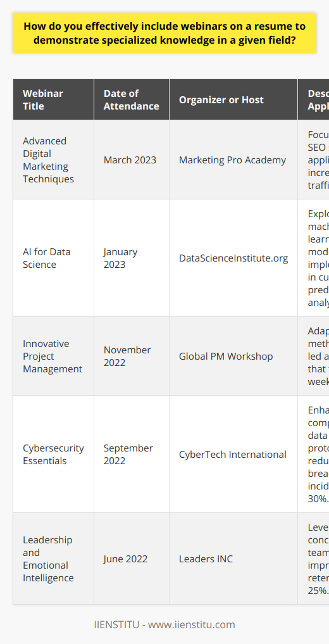The width and height of the screenshot is (329, 644).
Task: Click the January 2023 date cell
Action: coord(131,258)
